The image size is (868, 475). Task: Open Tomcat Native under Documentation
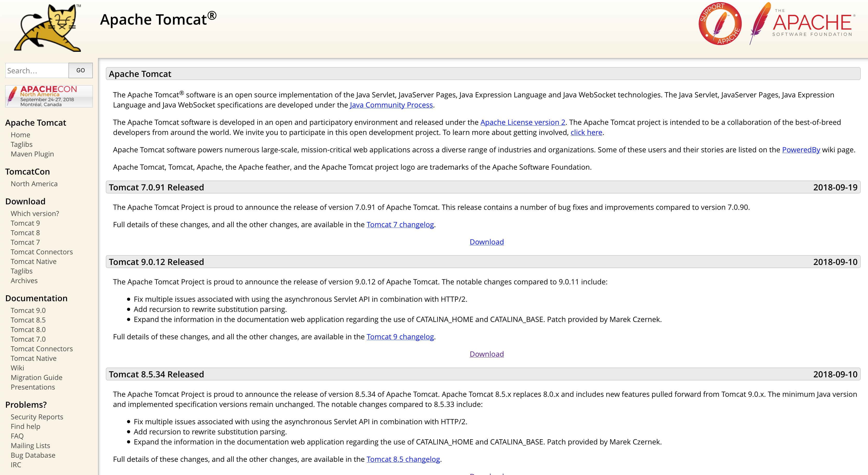tap(34, 358)
